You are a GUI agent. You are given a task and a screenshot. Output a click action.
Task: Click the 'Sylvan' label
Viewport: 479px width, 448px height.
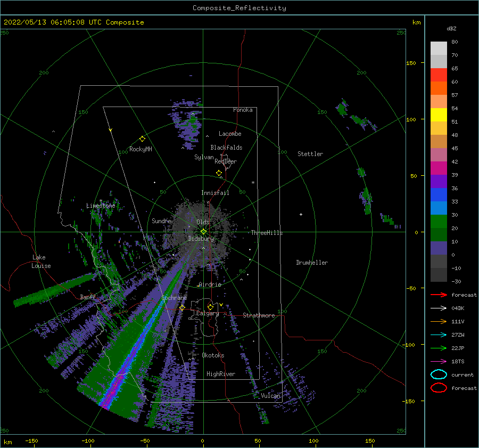[x=204, y=157]
